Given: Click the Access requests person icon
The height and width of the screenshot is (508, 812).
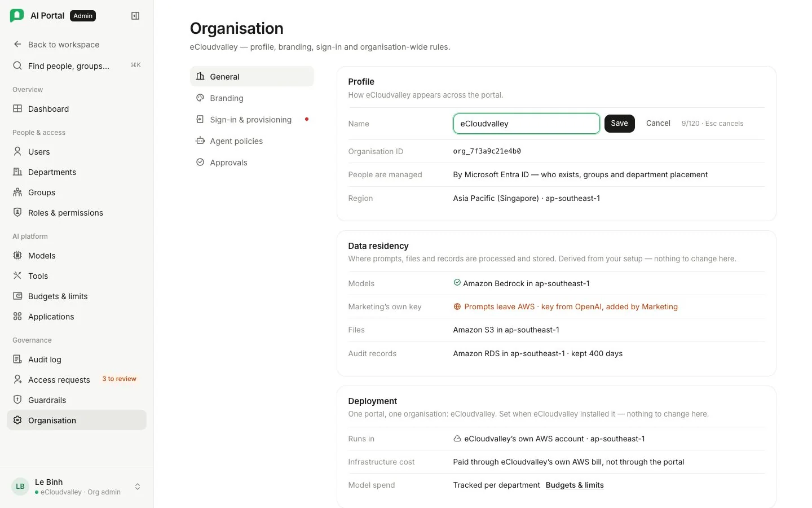Looking at the screenshot, I should pyautogui.click(x=17, y=379).
